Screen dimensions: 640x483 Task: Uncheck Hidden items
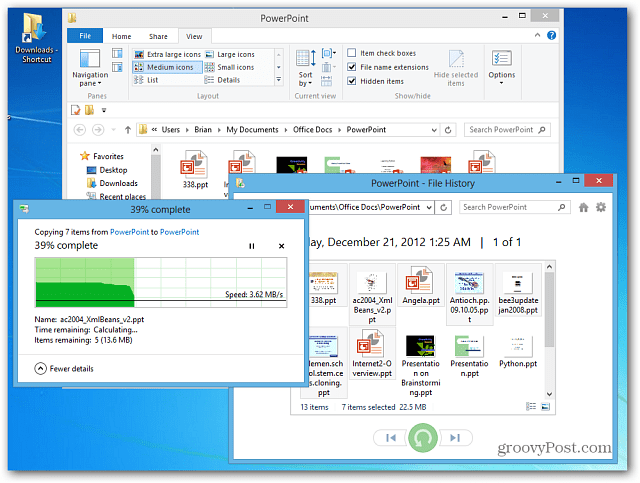(375, 81)
